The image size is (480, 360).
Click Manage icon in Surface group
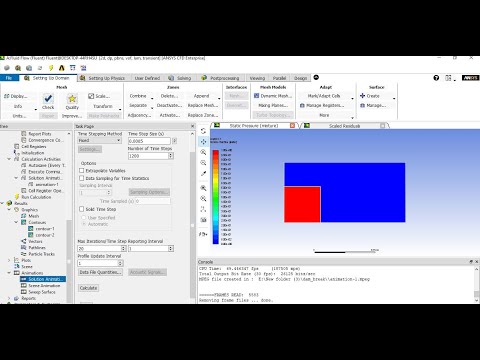pos(362,105)
